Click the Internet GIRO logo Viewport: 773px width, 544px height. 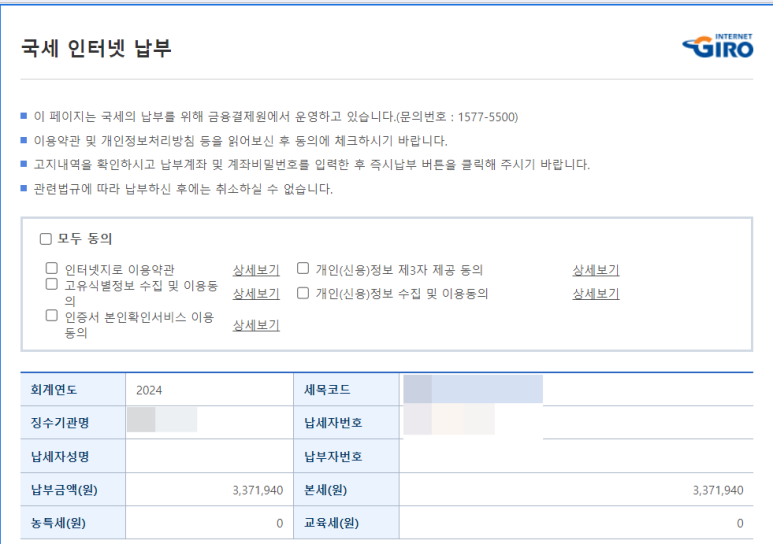(718, 46)
